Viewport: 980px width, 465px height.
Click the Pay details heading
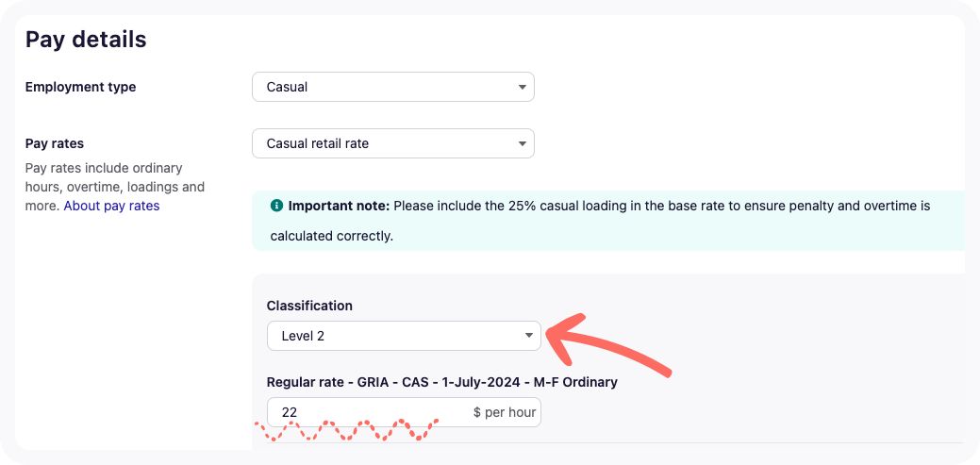click(86, 40)
